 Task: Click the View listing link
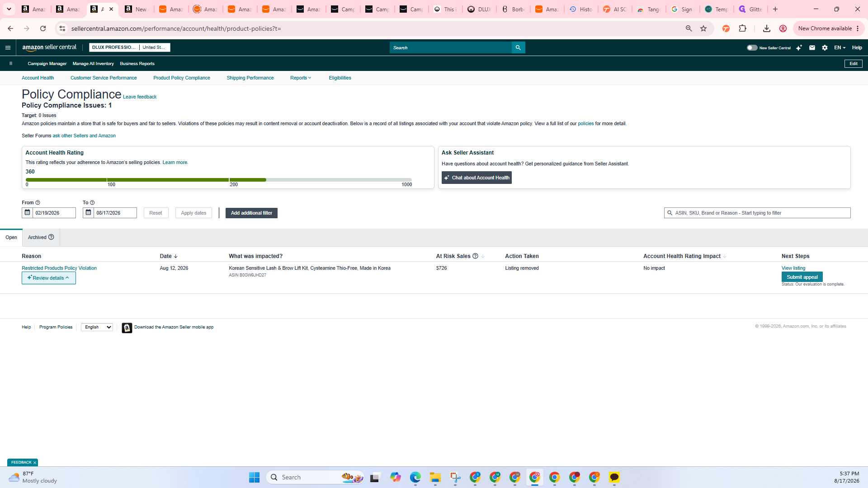[x=793, y=268]
